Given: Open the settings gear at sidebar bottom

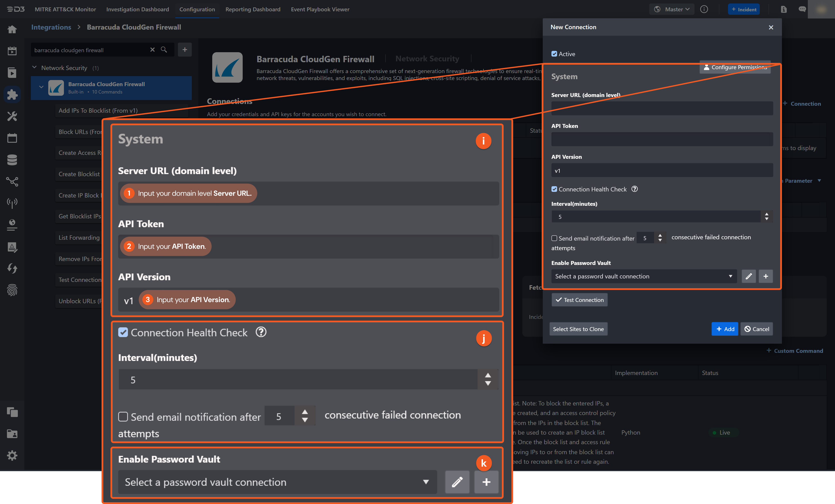Looking at the screenshot, I should [x=12, y=455].
